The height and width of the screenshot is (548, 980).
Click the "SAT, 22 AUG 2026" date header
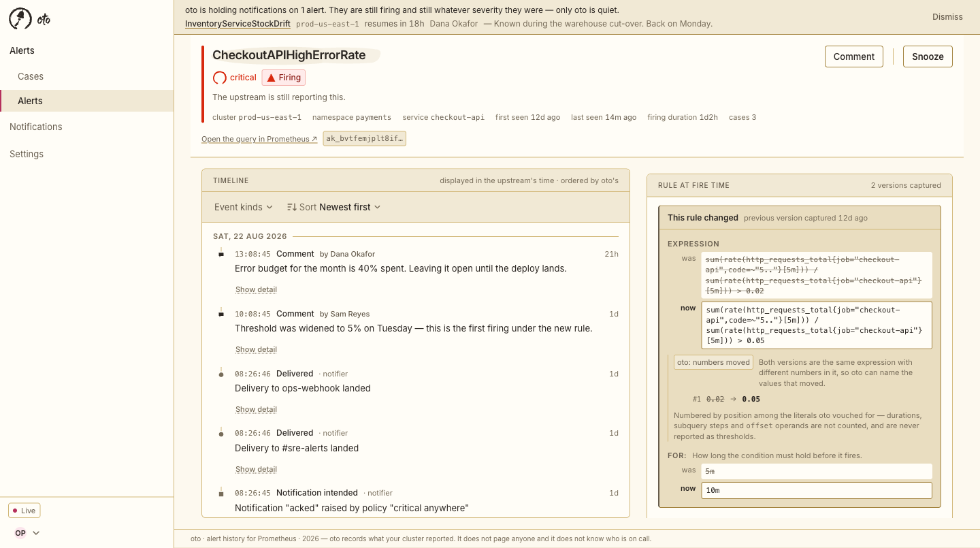[250, 236]
